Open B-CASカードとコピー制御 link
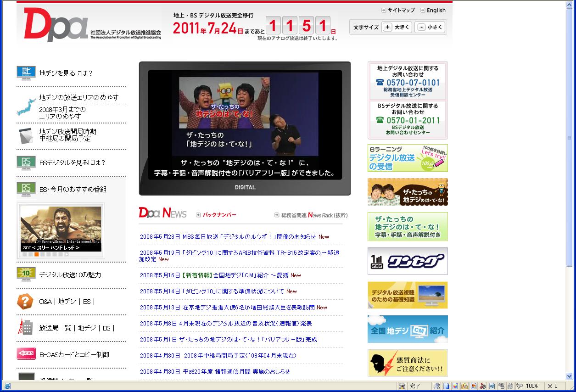 (74, 354)
